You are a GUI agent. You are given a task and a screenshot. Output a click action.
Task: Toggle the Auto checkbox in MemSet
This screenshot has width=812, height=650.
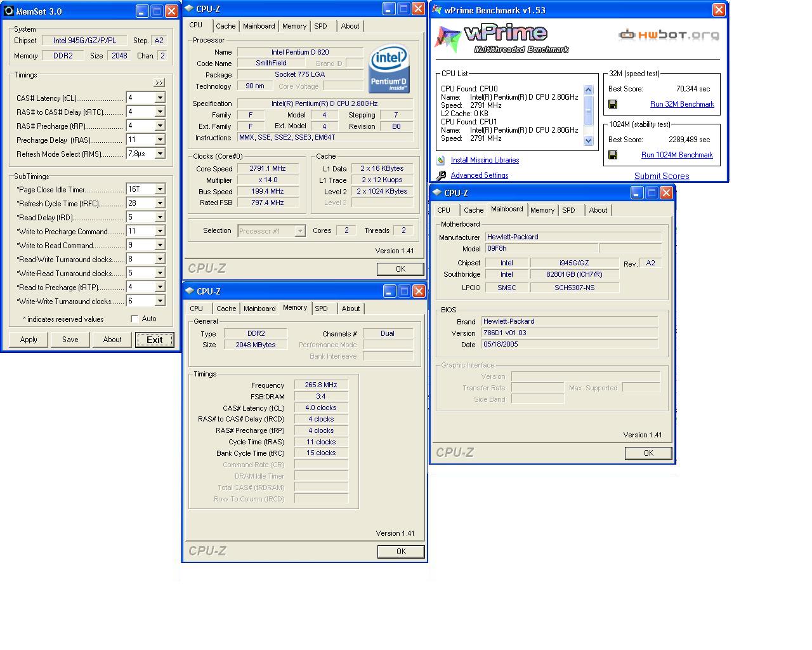tap(134, 319)
